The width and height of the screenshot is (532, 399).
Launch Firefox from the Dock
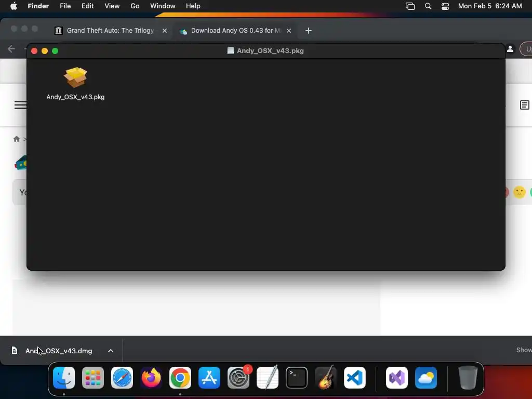click(x=151, y=378)
